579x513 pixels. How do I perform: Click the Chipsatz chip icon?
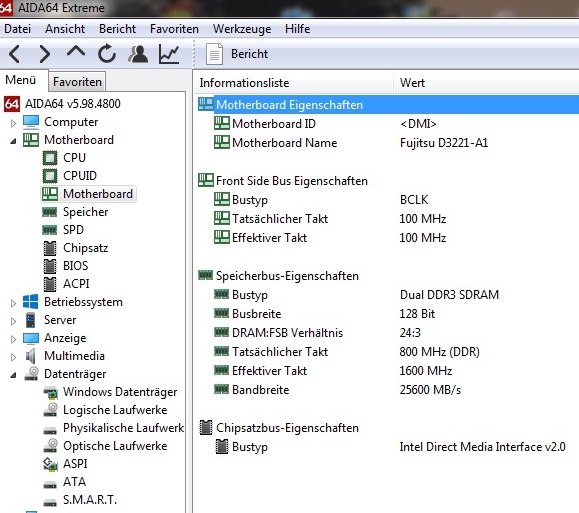[50, 248]
